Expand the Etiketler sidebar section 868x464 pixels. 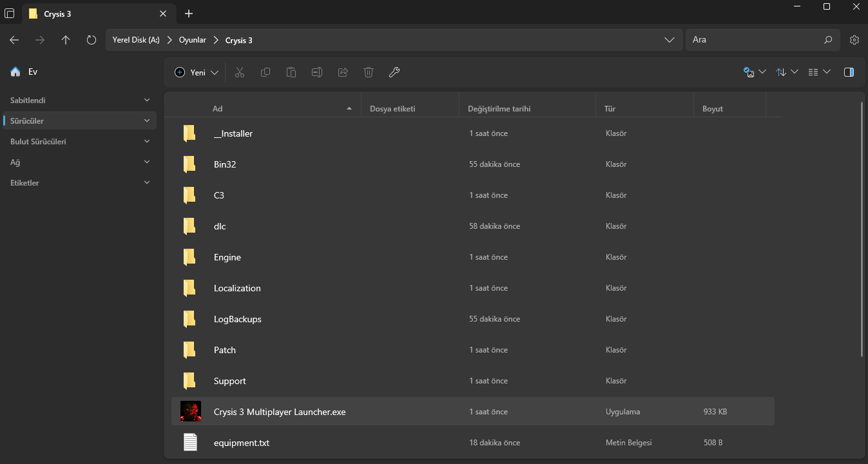[147, 182]
